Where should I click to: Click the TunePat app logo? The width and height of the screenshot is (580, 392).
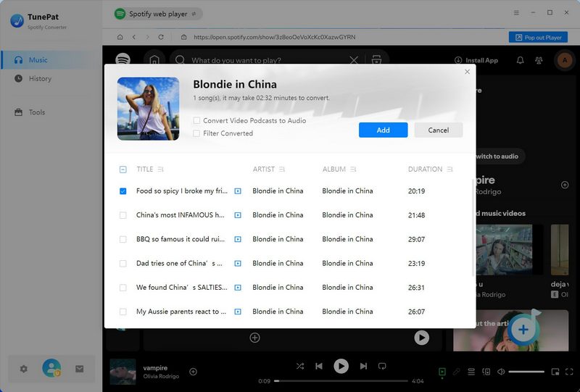17,21
